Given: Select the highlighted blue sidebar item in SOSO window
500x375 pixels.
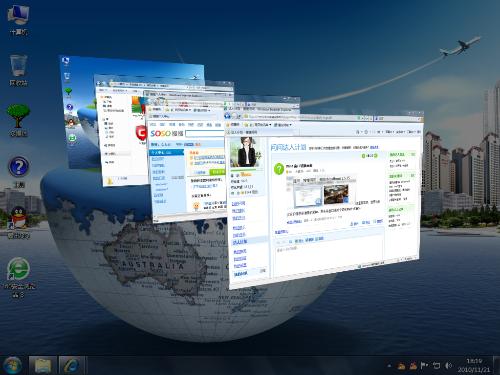Looking at the screenshot, I should tap(166, 152).
